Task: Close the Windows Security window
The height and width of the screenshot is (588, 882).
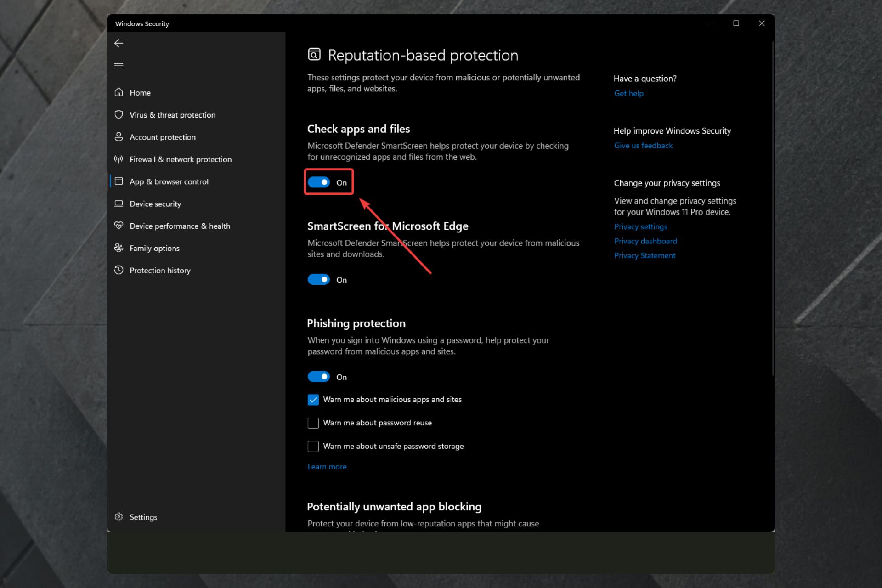Action: click(762, 23)
